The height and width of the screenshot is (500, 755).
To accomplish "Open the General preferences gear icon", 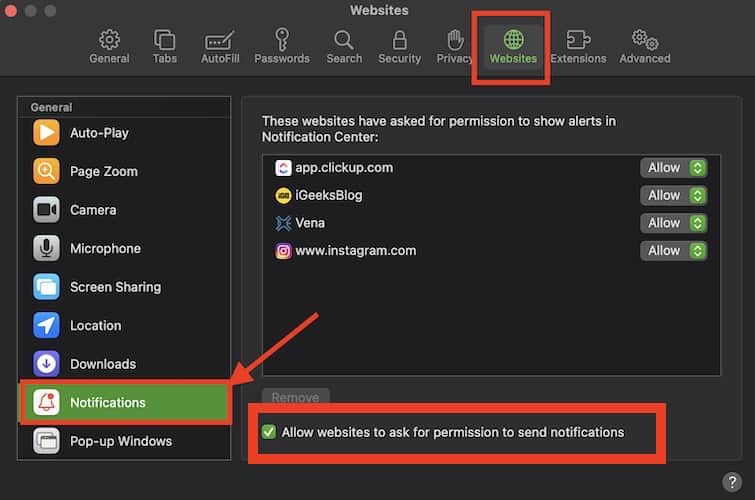I will tap(109, 46).
